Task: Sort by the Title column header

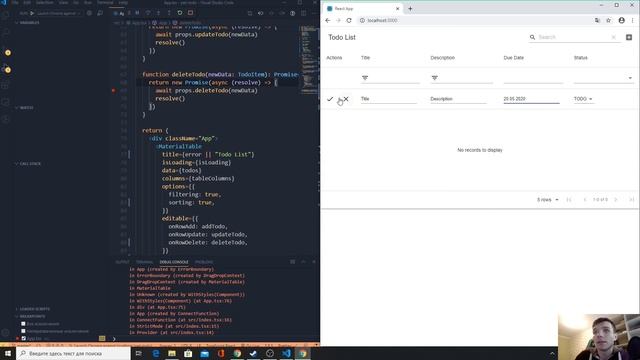Action: [365, 58]
